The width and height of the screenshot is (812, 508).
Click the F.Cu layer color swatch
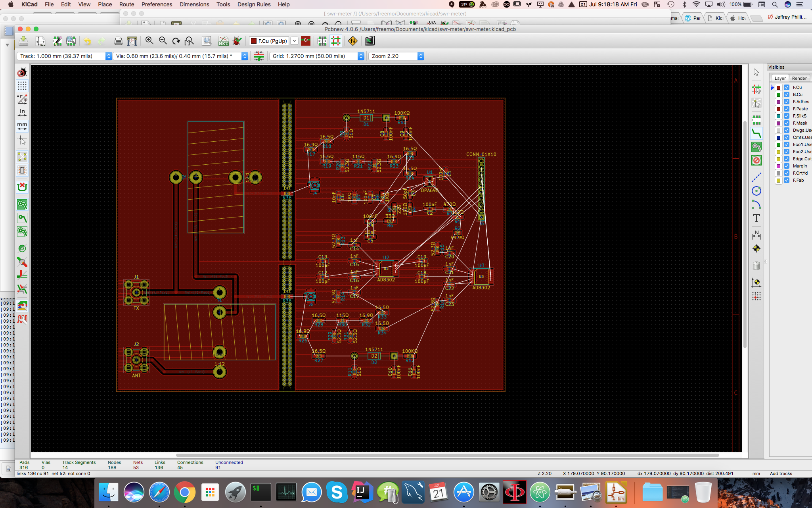[x=779, y=87]
